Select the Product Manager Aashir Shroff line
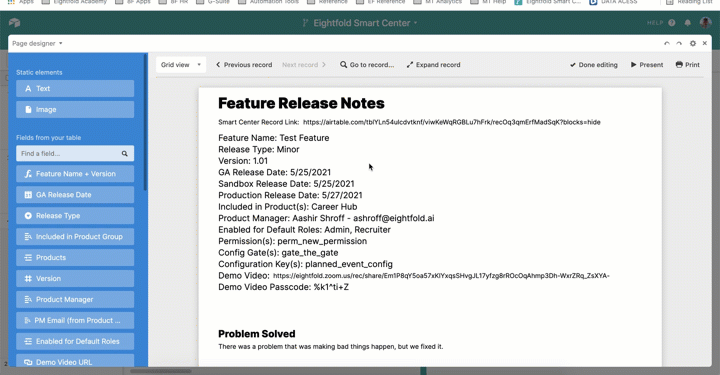This screenshot has height=375, width=720. pos(326,218)
